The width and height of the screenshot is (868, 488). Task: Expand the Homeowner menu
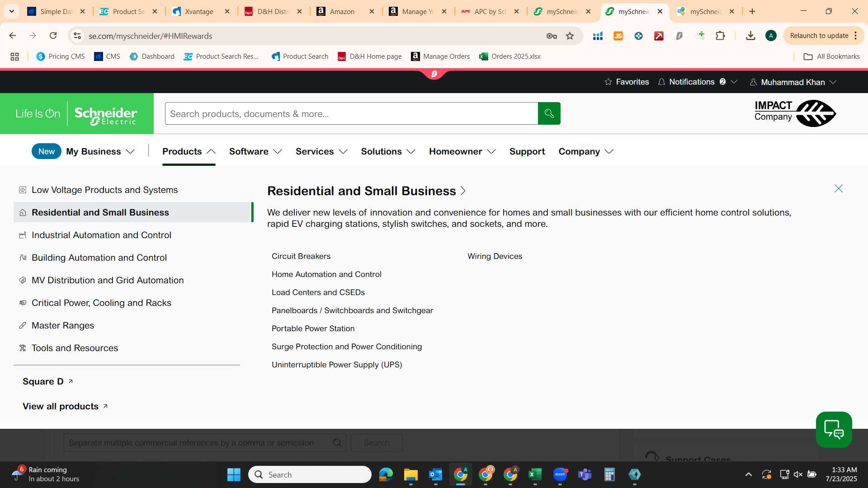(x=462, y=151)
